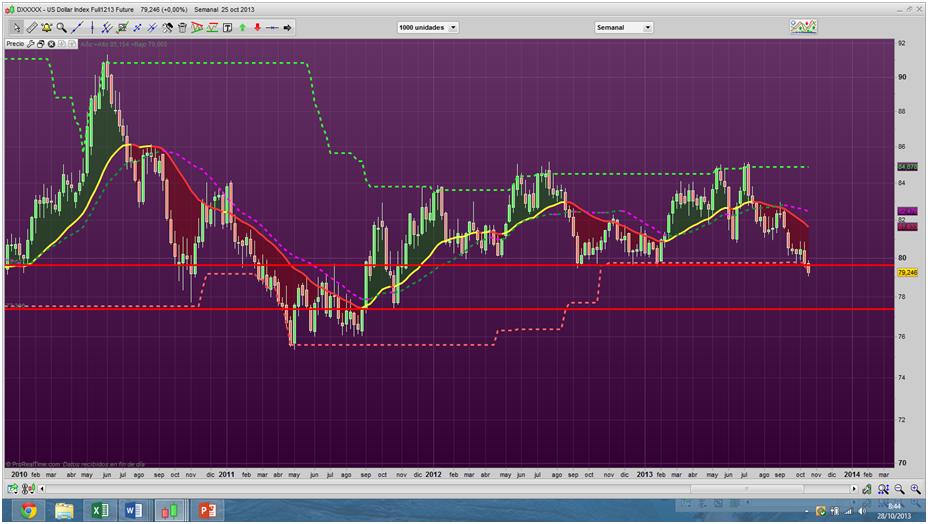Click the scrollbar right arrow button
This screenshot has height=524, width=928.
pyautogui.click(x=853, y=489)
